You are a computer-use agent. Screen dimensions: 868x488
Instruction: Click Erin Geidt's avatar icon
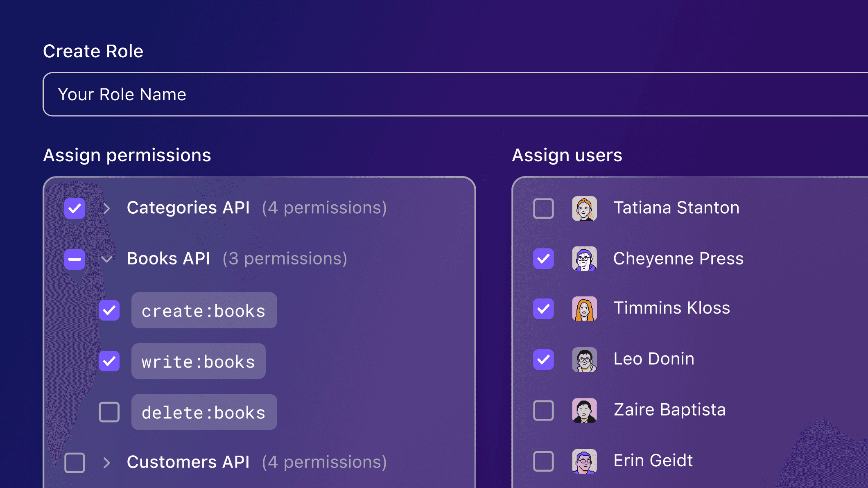(584, 461)
